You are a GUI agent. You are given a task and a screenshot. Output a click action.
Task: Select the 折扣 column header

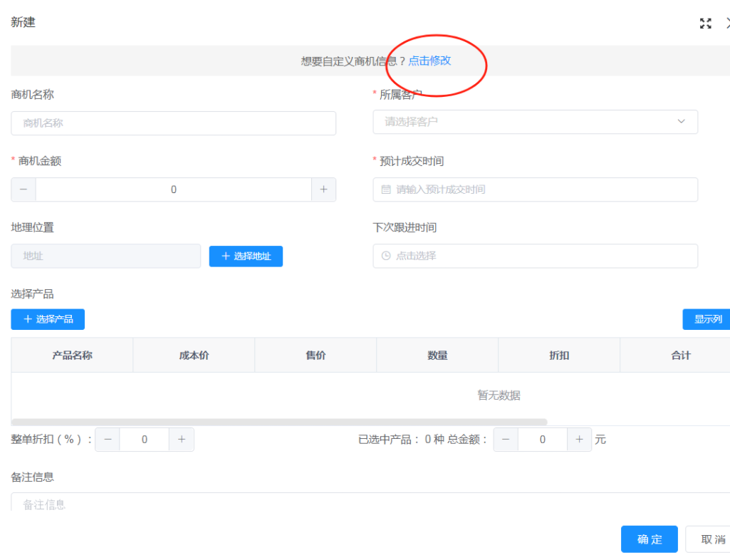click(558, 354)
